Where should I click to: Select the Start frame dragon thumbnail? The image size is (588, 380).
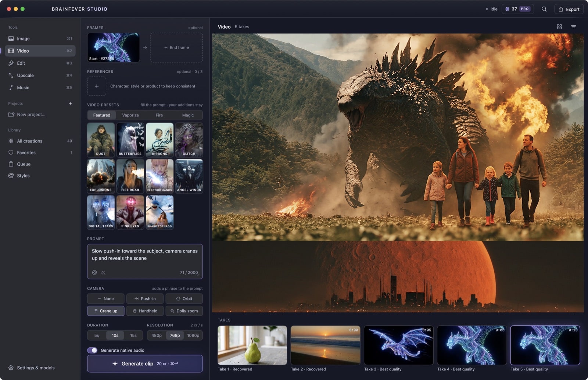[114, 47]
